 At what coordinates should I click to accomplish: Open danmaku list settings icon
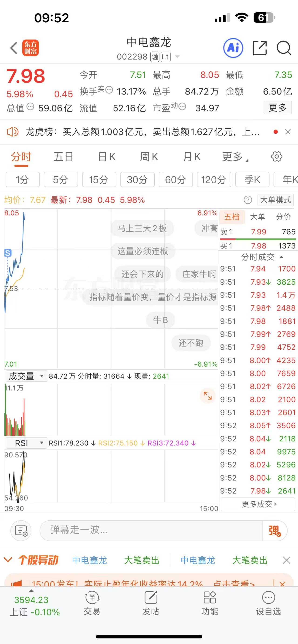tap(21, 531)
